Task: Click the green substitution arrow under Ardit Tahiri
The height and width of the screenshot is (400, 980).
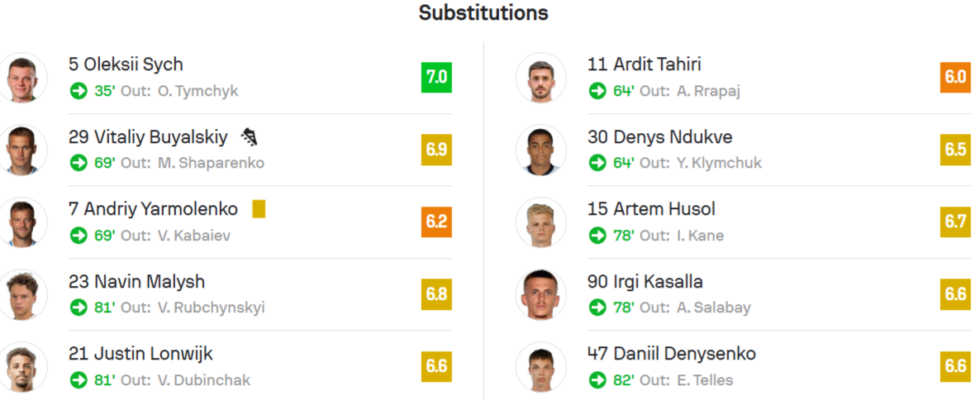Action: click(597, 91)
